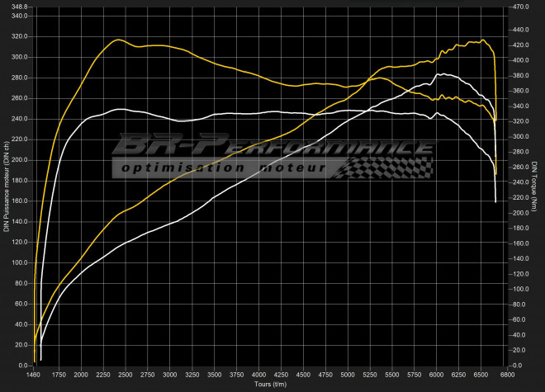Select the 'DIN Torque (Nm)' right axis title
The height and width of the screenshot is (392, 545).
[x=534, y=186]
